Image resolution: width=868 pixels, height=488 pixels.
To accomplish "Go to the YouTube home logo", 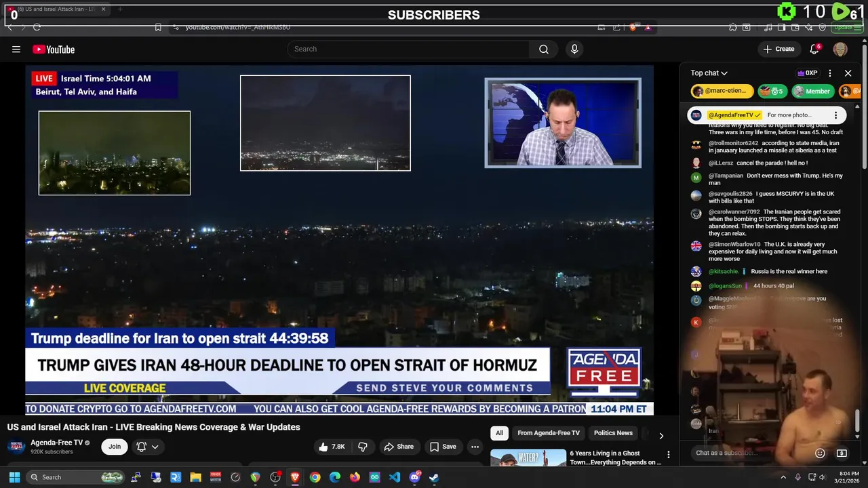I will coord(54,49).
